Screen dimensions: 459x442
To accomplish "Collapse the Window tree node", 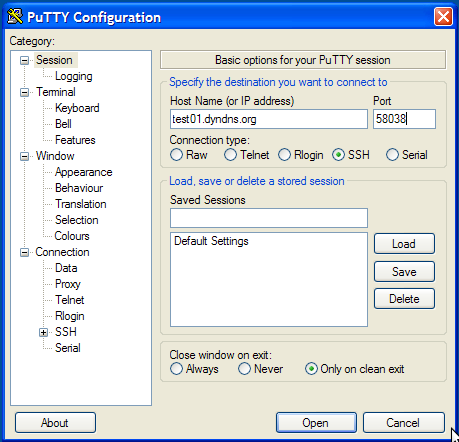I will point(24,156).
